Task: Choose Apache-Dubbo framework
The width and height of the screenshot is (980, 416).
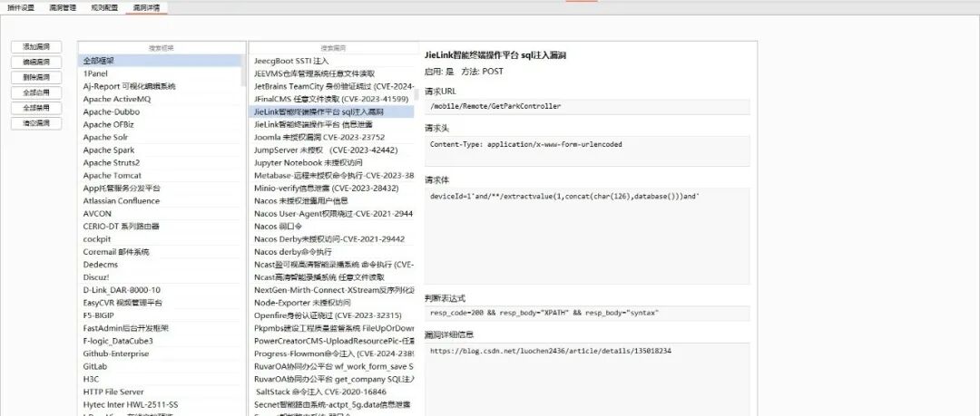Action: [x=160, y=111]
